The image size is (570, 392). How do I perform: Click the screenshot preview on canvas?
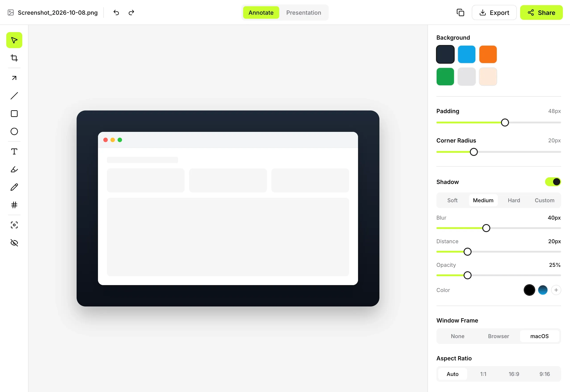point(228,208)
